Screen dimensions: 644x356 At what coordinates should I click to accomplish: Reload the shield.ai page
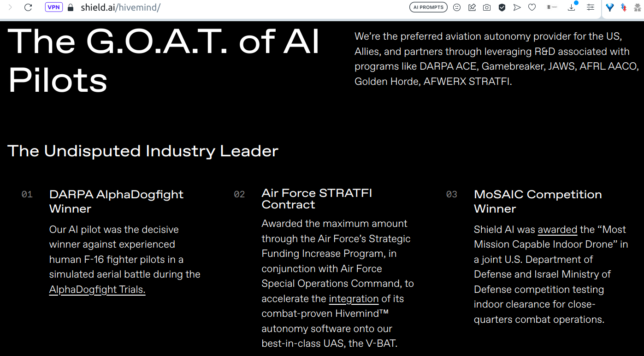click(28, 7)
